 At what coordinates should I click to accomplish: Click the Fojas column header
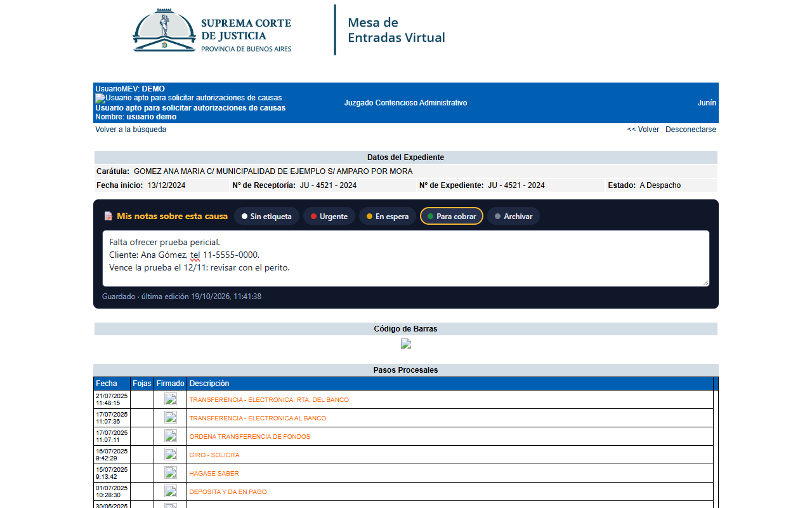coord(142,384)
